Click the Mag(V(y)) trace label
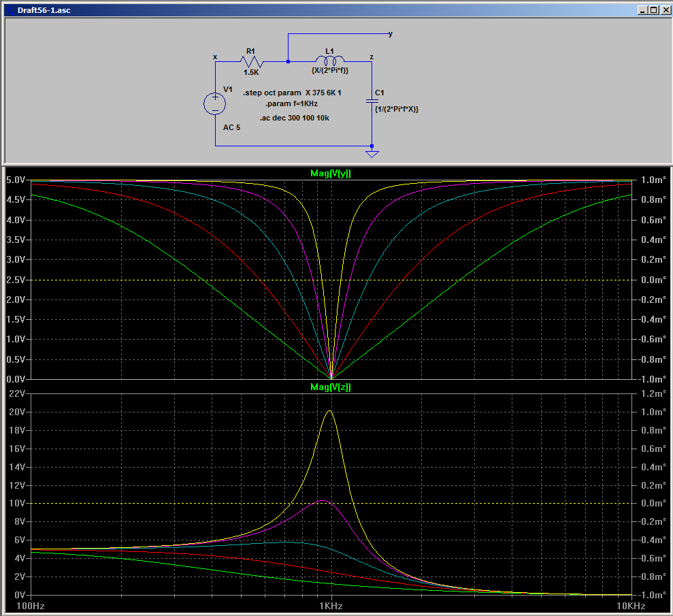The width and height of the screenshot is (673, 616). tap(331, 174)
